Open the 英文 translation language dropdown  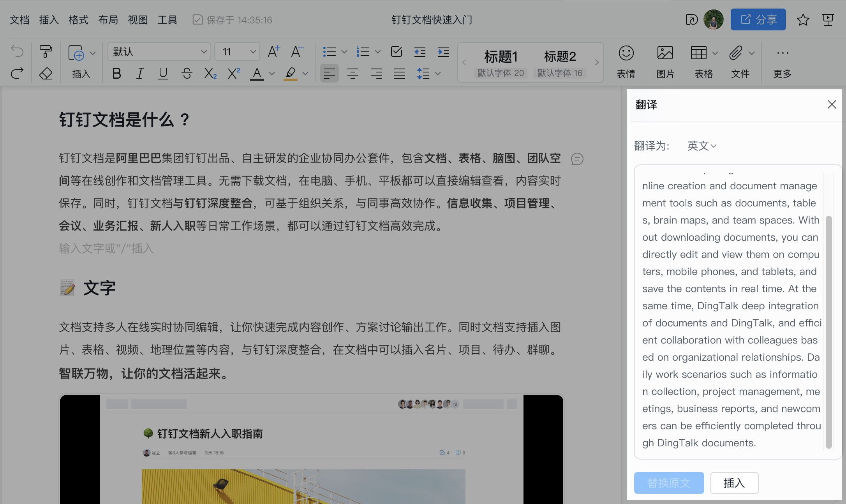click(x=701, y=146)
